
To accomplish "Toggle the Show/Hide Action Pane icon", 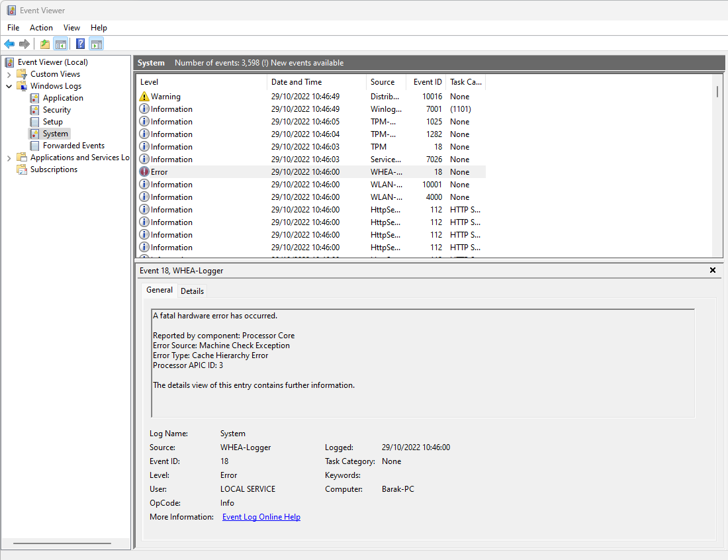I will [x=97, y=44].
